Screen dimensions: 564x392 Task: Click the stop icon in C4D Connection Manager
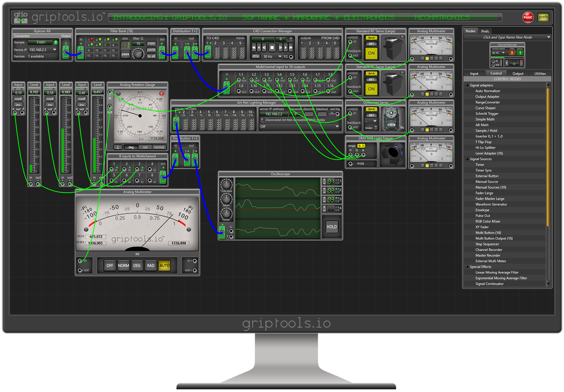[x=272, y=47]
